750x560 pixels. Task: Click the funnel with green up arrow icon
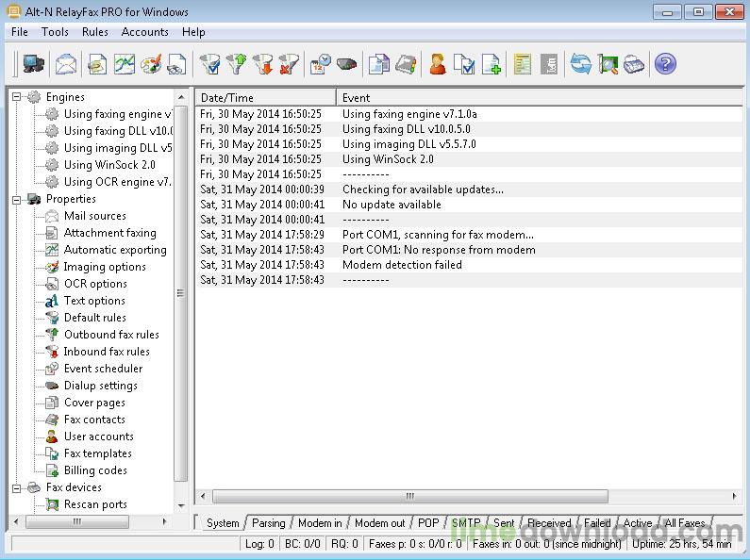236,64
